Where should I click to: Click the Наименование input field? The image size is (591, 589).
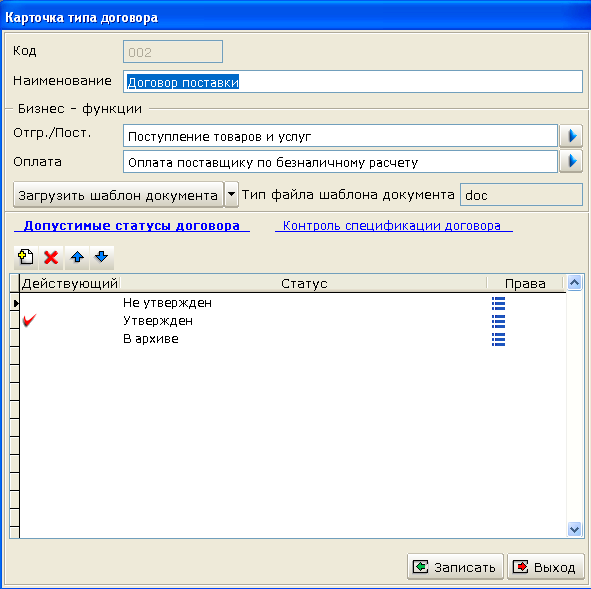(x=353, y=82)
